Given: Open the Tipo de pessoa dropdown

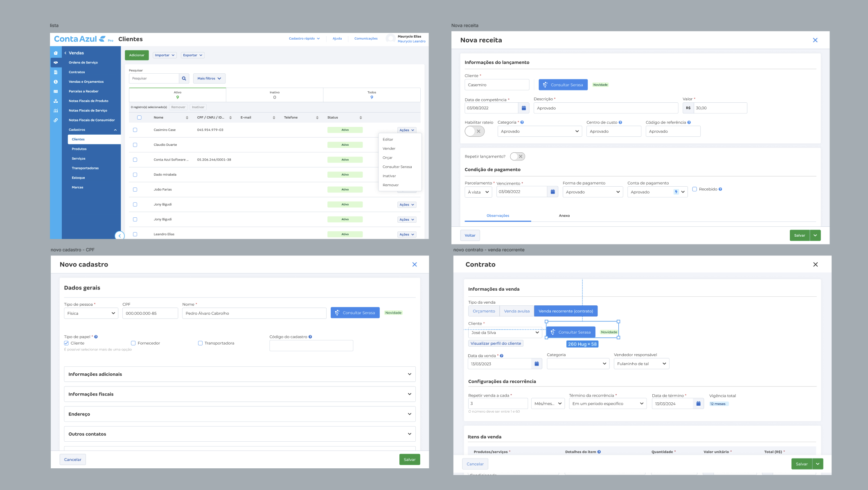Looking at the screenshot, I should (91, 313).
